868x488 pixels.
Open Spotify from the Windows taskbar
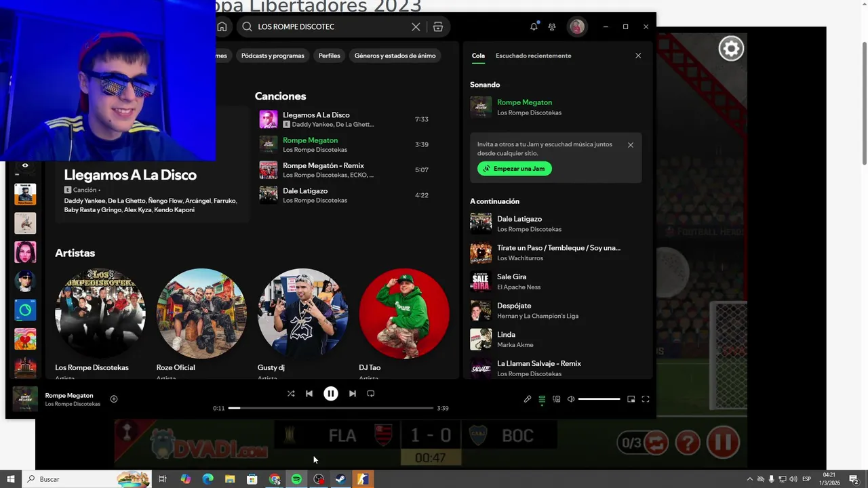(x=296, y=479)
